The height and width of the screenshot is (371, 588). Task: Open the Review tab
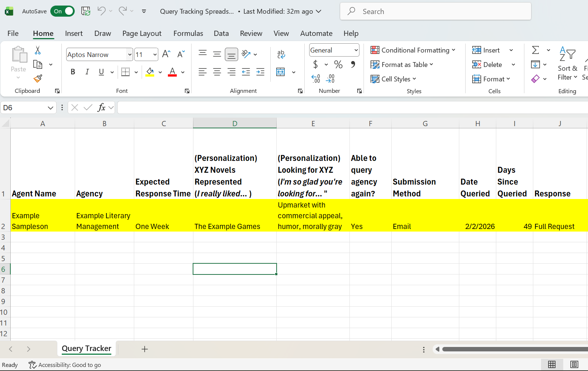(x=251, y=33)
